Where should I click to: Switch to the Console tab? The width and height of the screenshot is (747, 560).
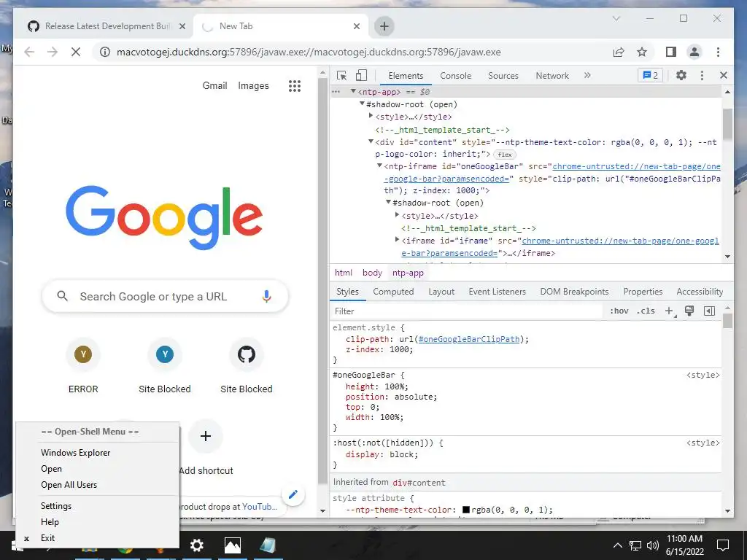click(x=455, y=76)
